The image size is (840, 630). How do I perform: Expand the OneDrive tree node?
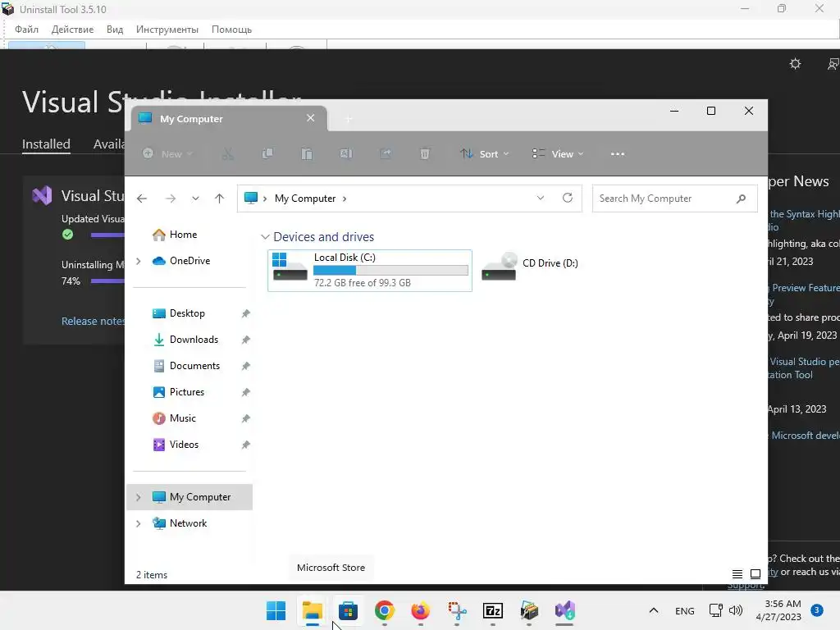(139, 261)
